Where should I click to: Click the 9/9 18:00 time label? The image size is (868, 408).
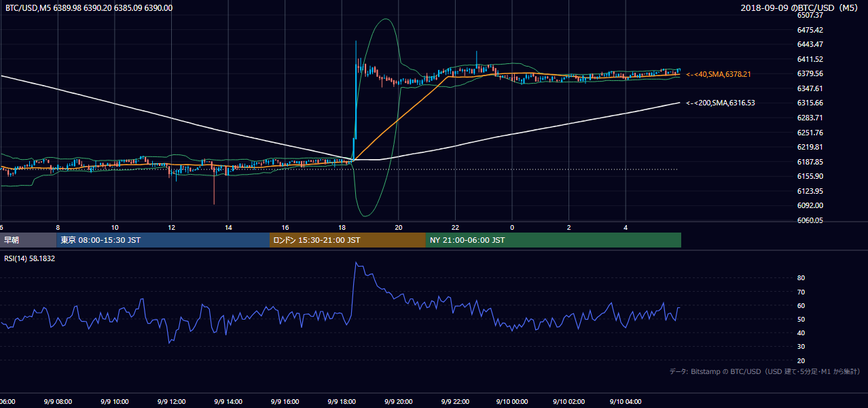(x=342, y=401)
